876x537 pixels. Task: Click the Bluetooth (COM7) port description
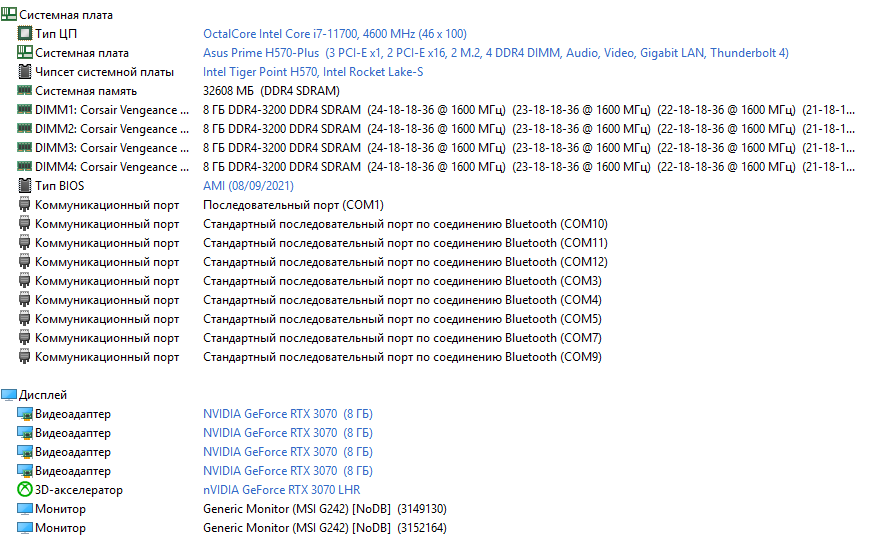[402, 338]
